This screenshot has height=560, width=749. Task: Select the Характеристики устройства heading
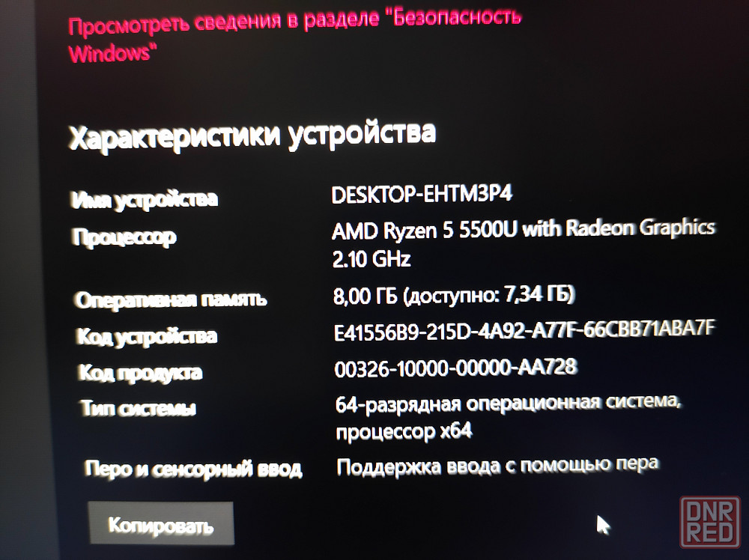252,135
